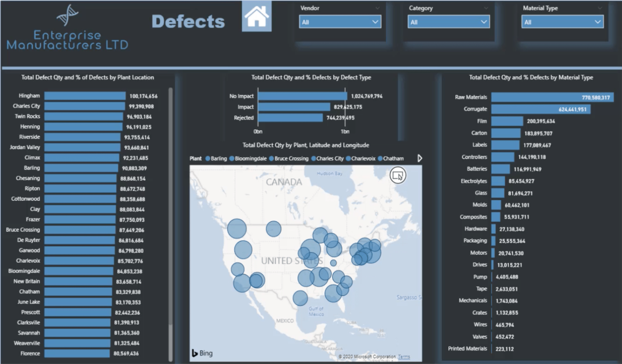Viewport: 622px width, 364px height.
Task: Click the Labels material bar
Action: [x=505, y=145]
